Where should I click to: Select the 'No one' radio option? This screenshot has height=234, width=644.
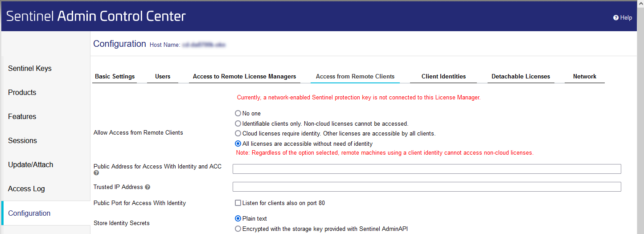(x=238, y=113)
